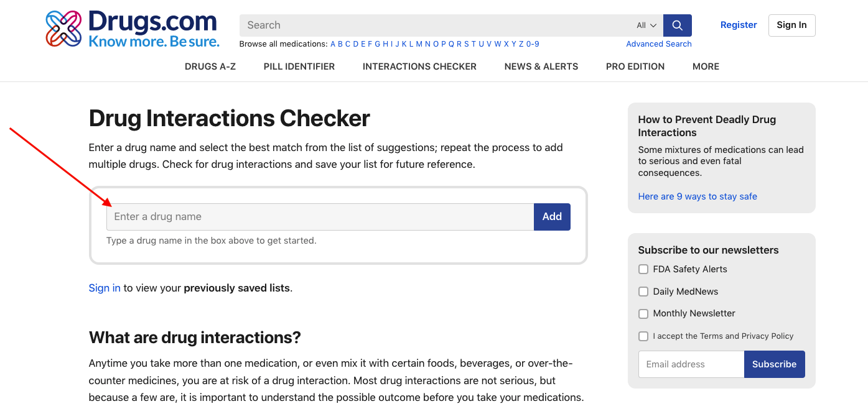Open the Register link
The image size is (868, 414).
739,25
